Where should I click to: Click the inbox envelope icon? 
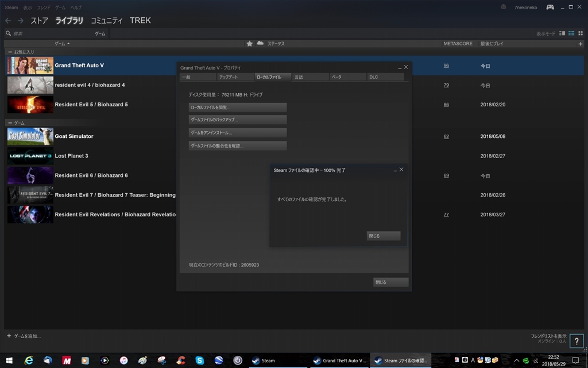click(504, 7)
